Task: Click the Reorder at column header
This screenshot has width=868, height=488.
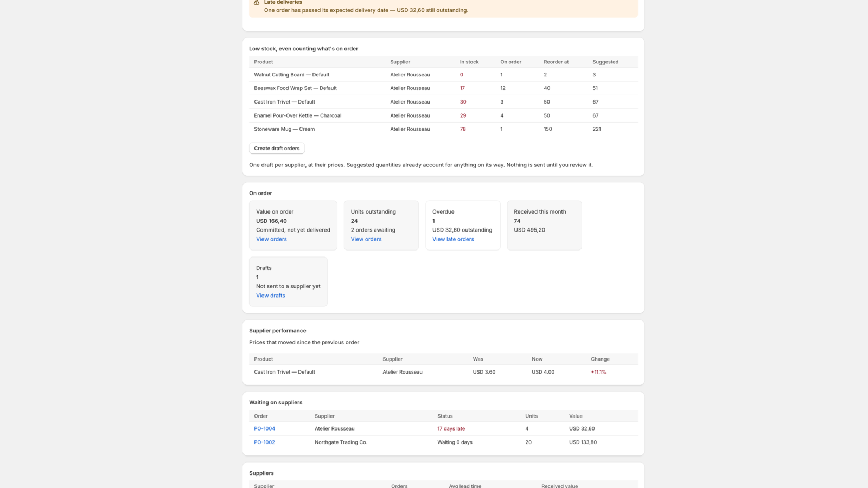Action: (x=556, y=62)
